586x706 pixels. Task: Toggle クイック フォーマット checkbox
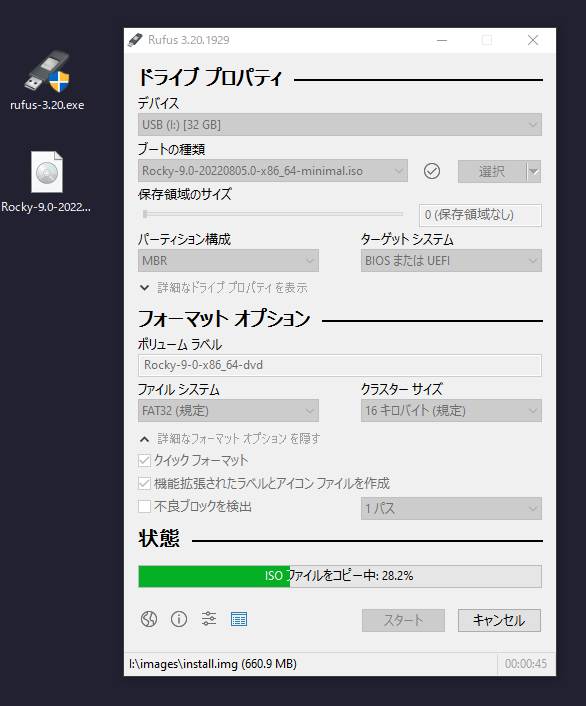tap(144, 461)
